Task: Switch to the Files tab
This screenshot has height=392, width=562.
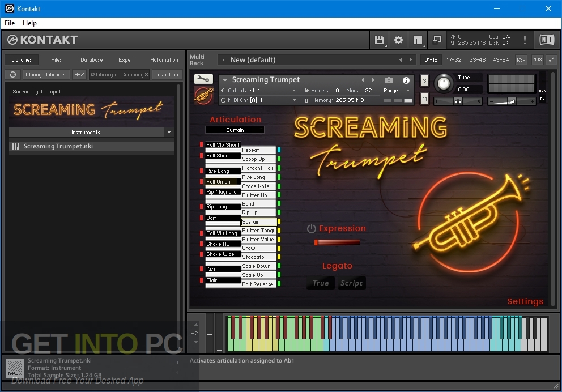Action: (x=56, y=60)
